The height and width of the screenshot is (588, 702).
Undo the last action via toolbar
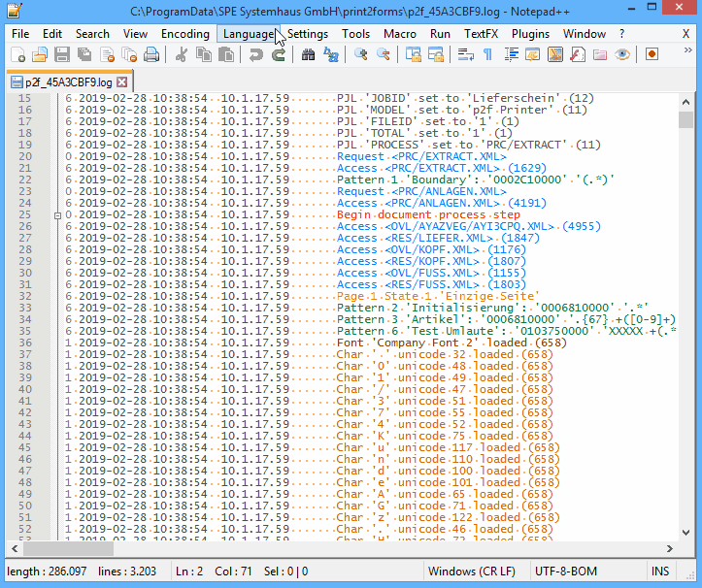pyautogui.click(x=256, y=55)
